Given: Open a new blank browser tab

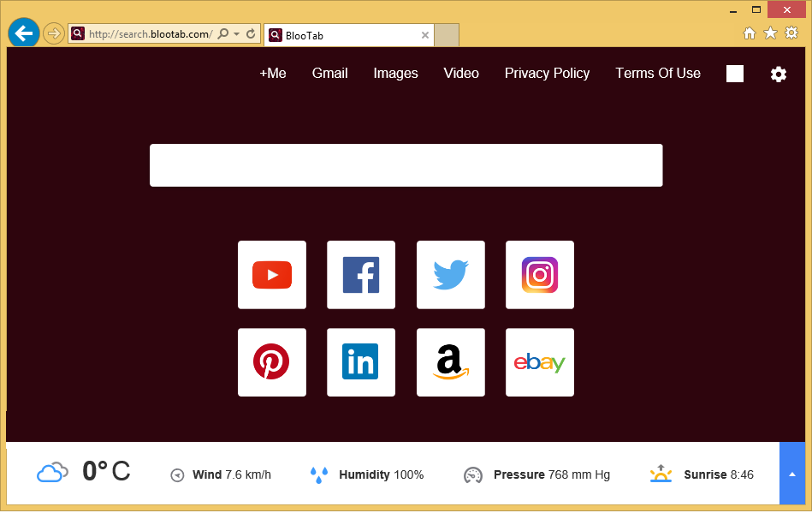Looking at the screenshot, I should 447,35.
